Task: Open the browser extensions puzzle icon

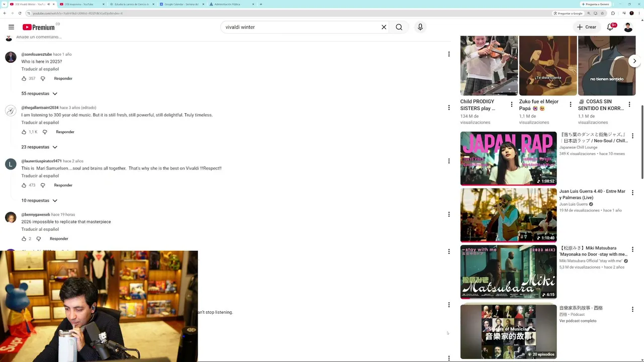Action: click(x=613, y=13)
